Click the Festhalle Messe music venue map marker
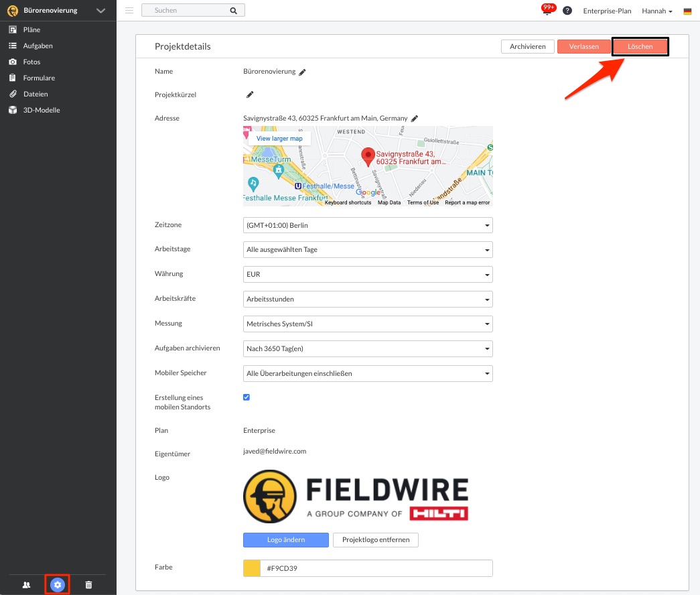Image resolution: width=700 pixels, height=595 pixels. tap(253, 183)
